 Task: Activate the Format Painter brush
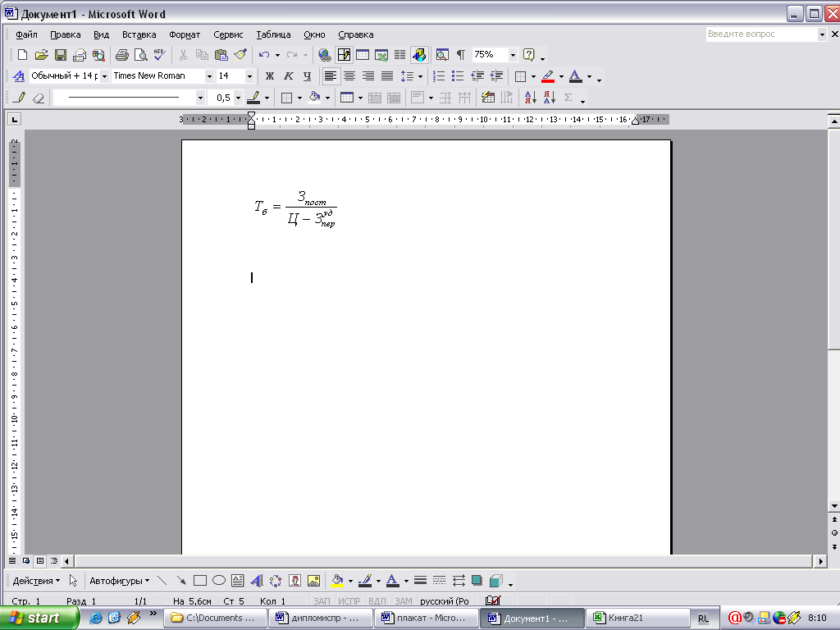click(x=240, y=55)
